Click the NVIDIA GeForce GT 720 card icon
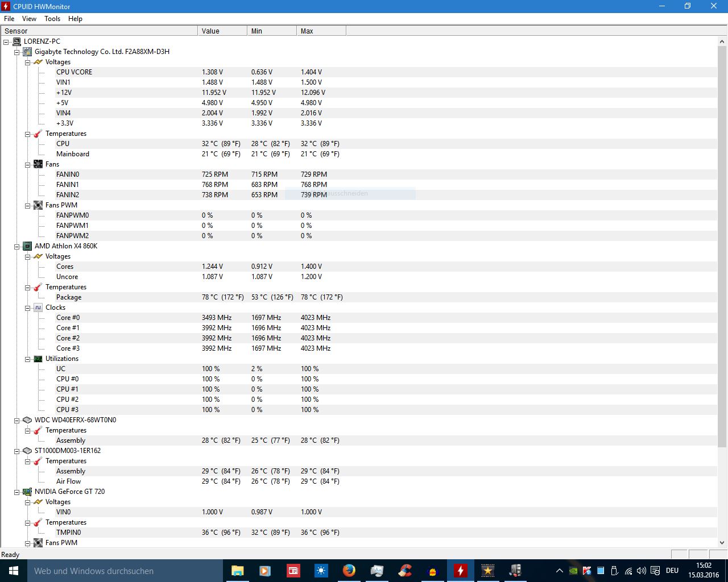The width and height of the screenshot is (728, 582). pyautogui.click(x=27, y=492)
